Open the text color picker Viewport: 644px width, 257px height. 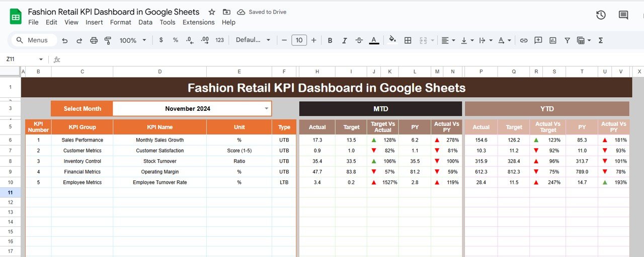(374, 40)
